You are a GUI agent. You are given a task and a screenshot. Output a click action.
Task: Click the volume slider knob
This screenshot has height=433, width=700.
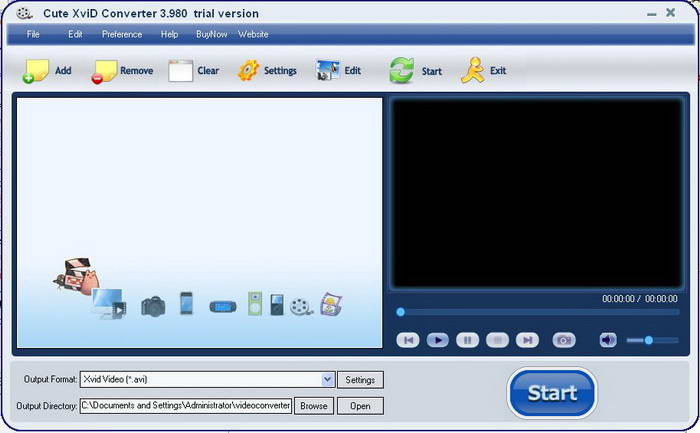(x=649, y=340)
